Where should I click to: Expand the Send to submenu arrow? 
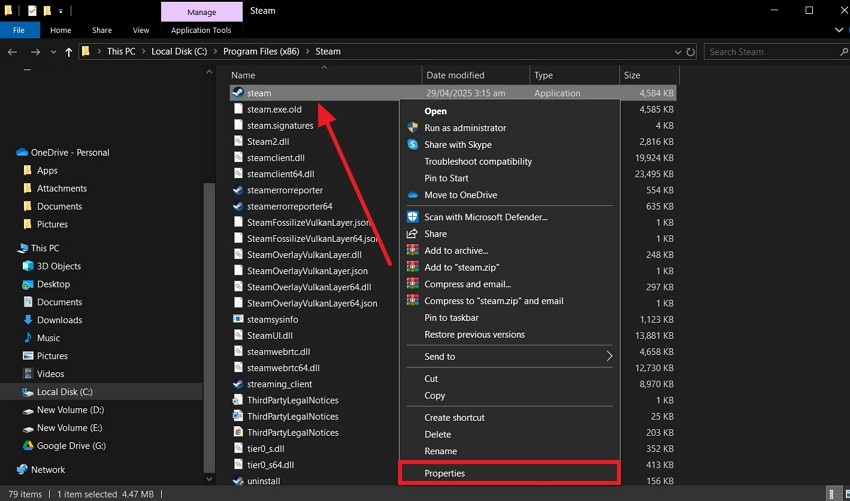609,356
